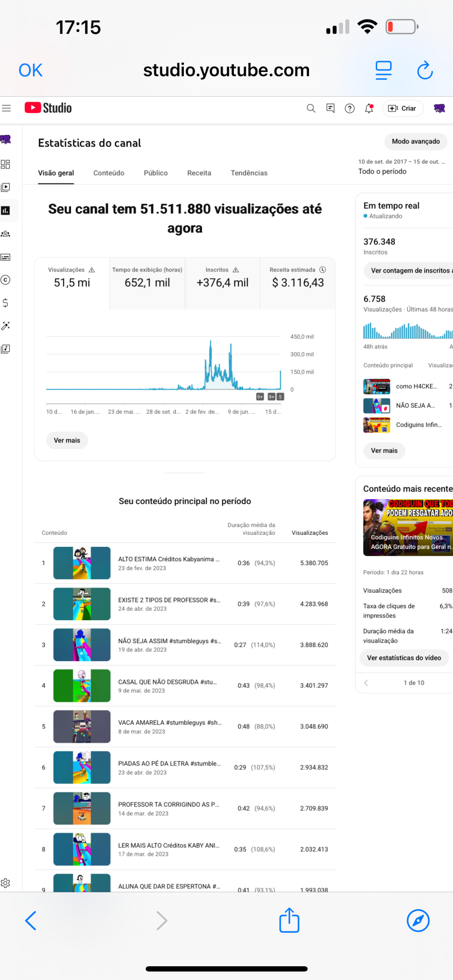Click the 5 chart marker badge

(280, 397)
